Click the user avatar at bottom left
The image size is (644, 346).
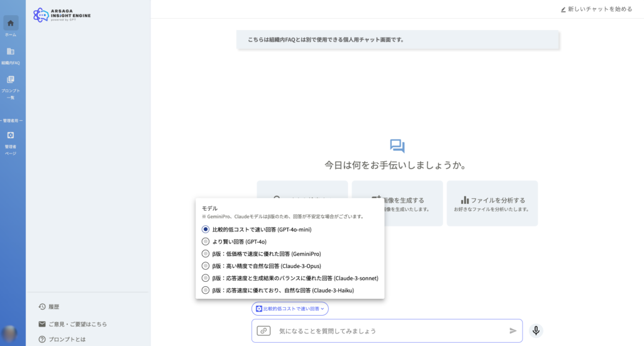click(9, 333)
